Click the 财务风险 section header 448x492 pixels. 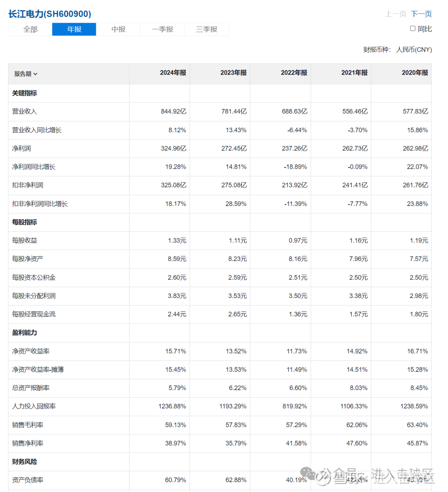[x=24, y=462]
